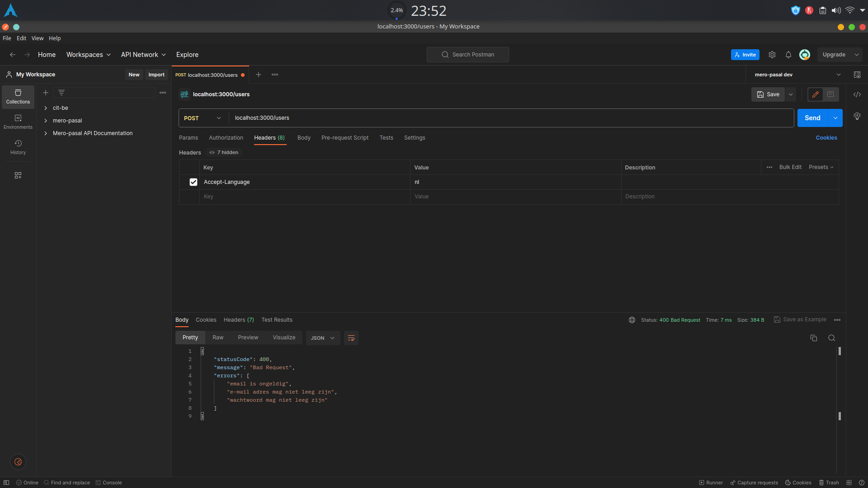Open the Test Results response tab
The image size is (868, 488).
(277, 320)
